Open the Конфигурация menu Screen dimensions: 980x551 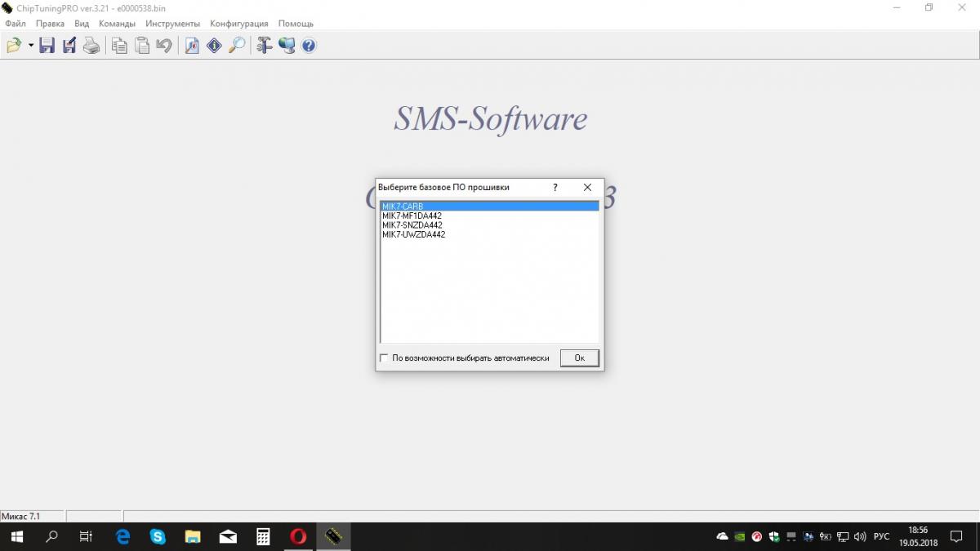pos(238,24)
